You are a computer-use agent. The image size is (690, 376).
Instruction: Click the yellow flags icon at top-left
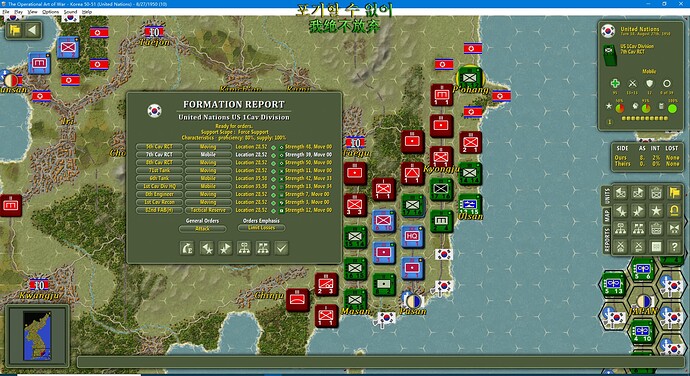pyautogui.click(x=15, y=30)
